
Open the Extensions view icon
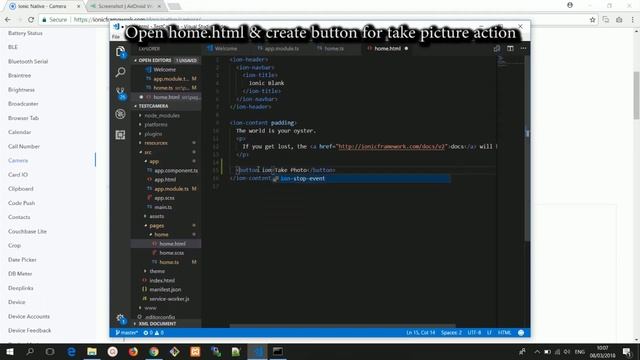(x=120, y=135)
